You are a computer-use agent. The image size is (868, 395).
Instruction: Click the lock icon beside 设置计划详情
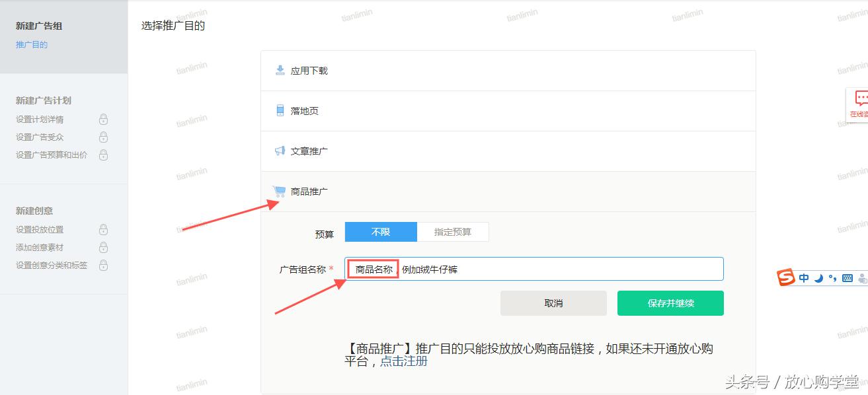[103, 120]
